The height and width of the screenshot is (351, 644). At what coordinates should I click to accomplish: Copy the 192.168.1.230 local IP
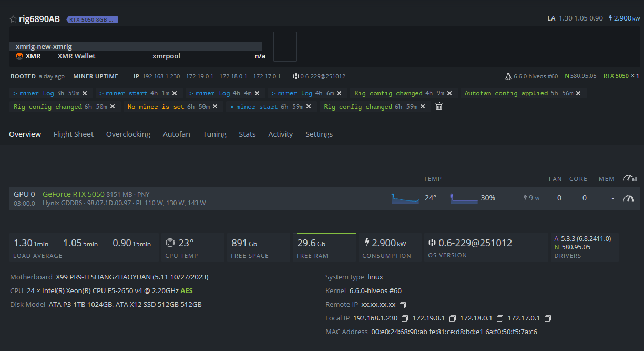click(x=405, y=319)
